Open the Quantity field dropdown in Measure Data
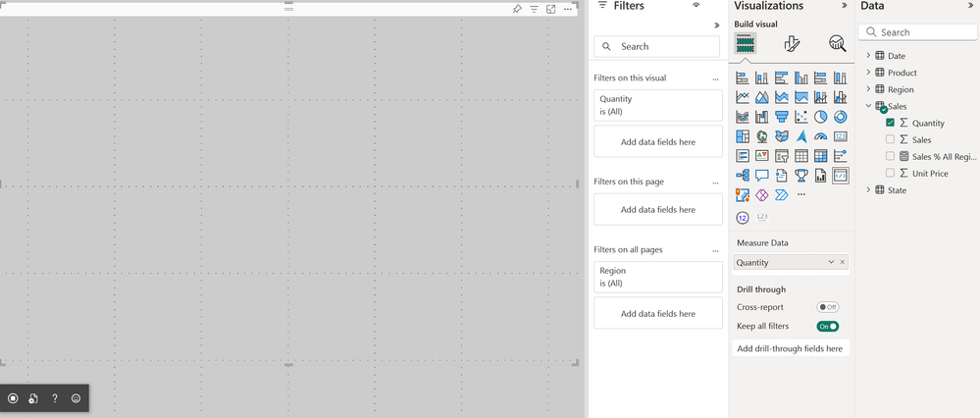 click(x=831, y=262)
